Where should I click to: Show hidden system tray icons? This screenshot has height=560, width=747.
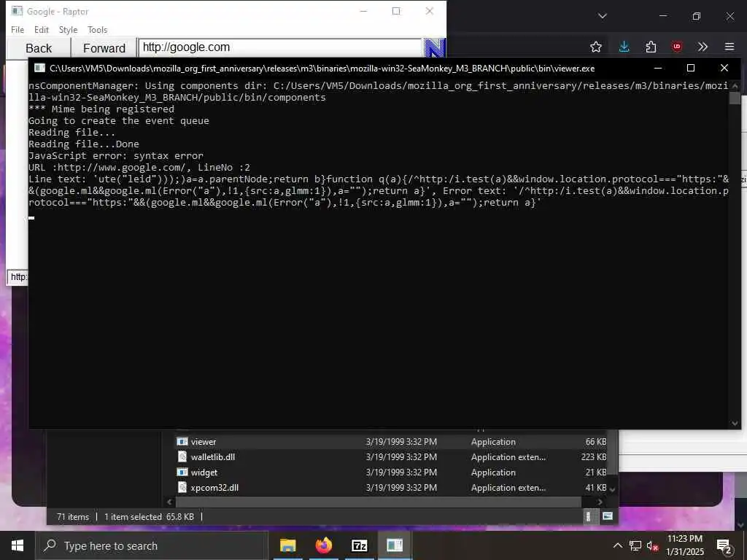(x=617, y=545)
